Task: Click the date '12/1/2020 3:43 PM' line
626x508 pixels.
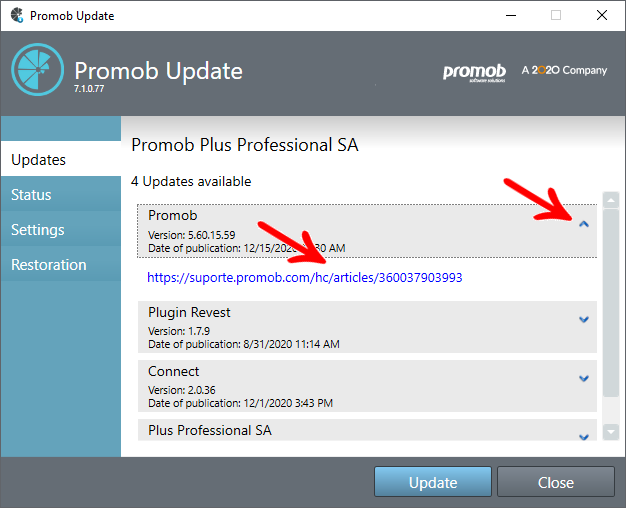Action: (x=240, y=403)
